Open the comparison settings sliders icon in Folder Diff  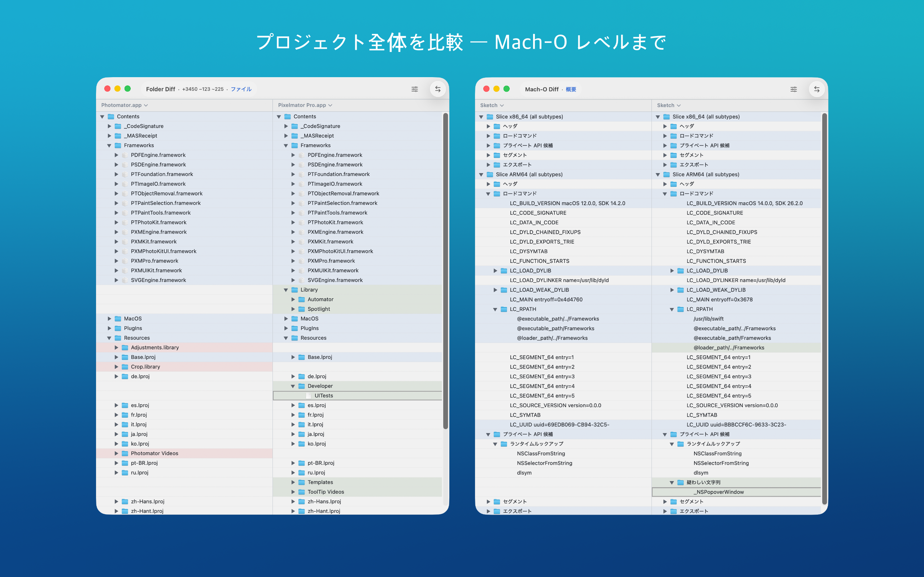415,89
